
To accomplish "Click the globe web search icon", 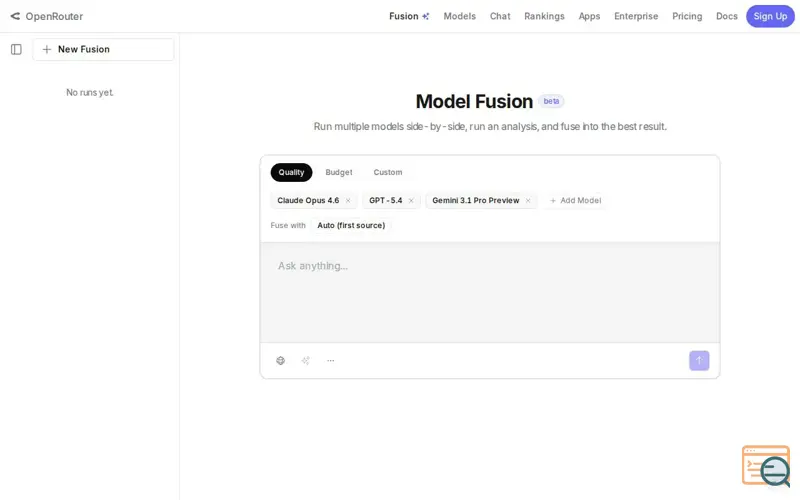I will point(281,361).
